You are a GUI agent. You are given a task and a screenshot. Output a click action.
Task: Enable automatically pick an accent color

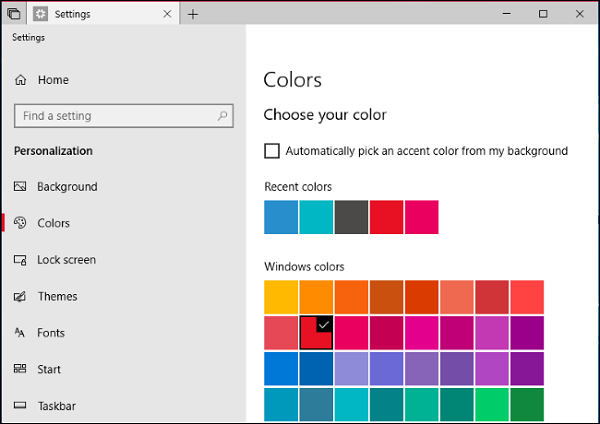point(272,151)
